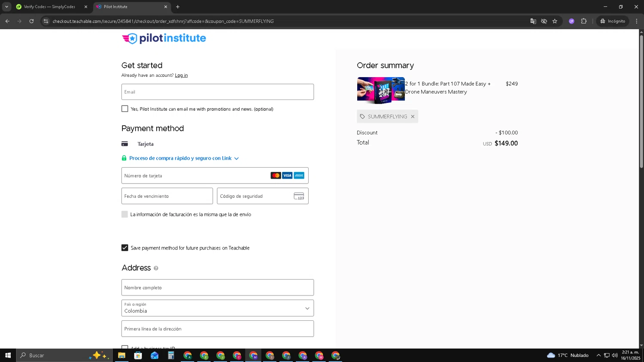The image size is (644, 362).
Task: Open Outlook from the taskbar
Action: pyautogui.click(x=155, y=355)
